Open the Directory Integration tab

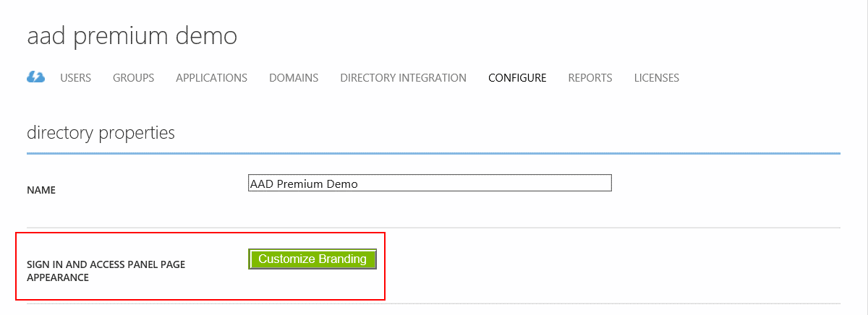tap(403, 78)
